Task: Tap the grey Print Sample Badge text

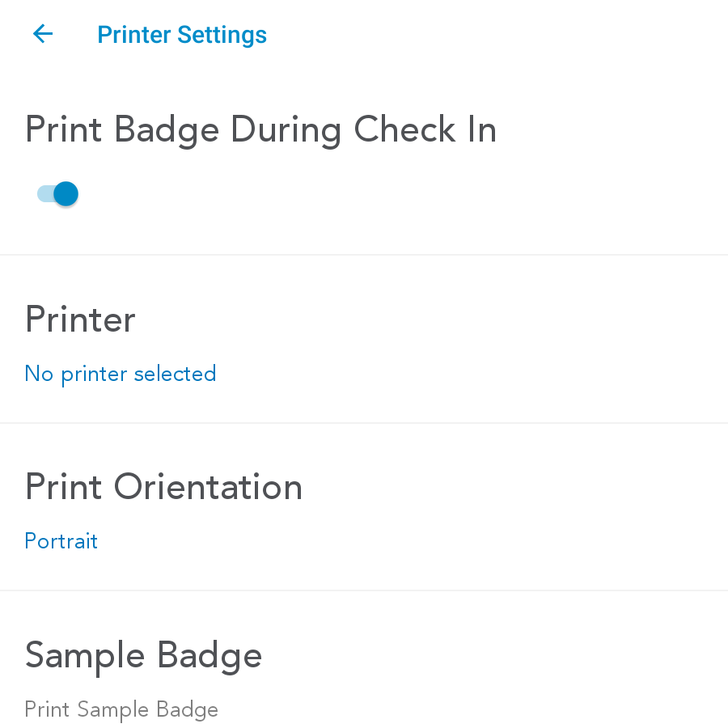Action: [121, 710]
